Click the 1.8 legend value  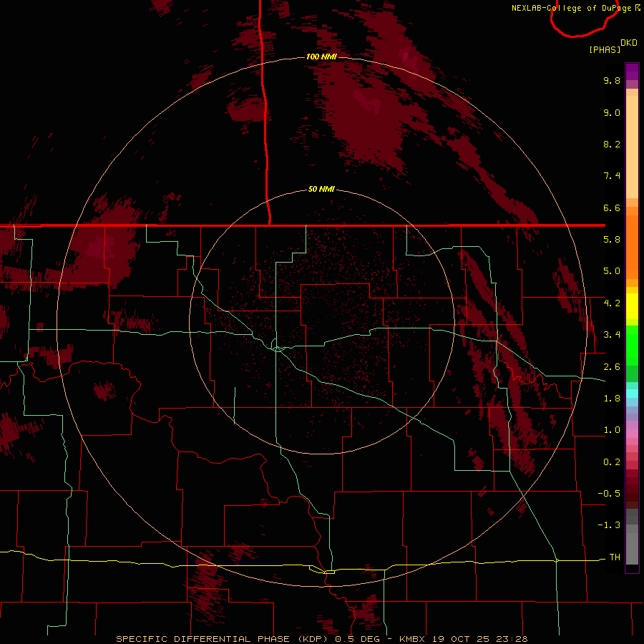click(612, 399)
